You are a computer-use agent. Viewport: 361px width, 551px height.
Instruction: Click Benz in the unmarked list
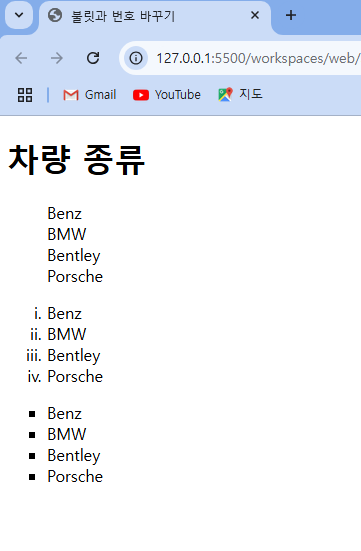click(65, 214)
